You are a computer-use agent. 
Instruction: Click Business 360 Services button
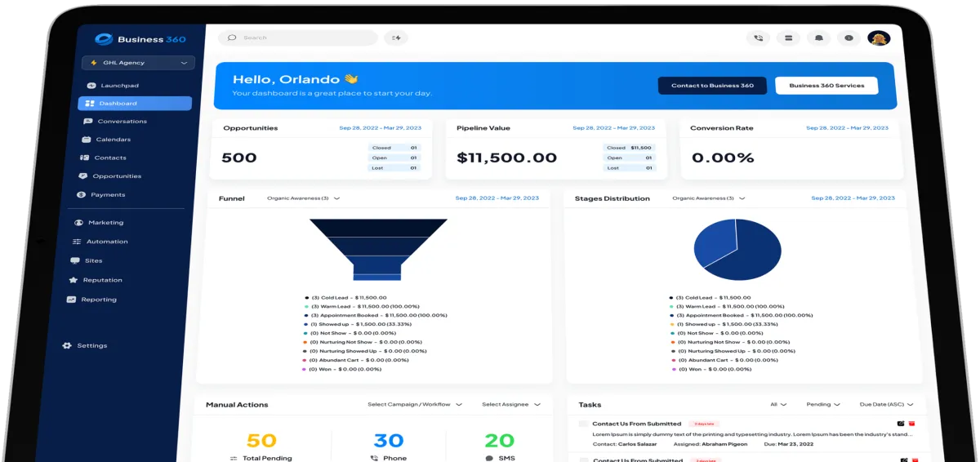[x=826, y=86]
